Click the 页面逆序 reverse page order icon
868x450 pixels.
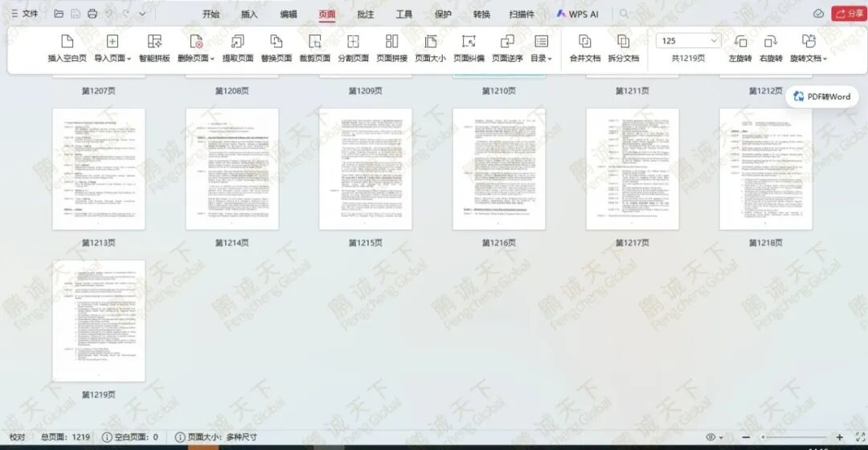(x=507, y=42)
